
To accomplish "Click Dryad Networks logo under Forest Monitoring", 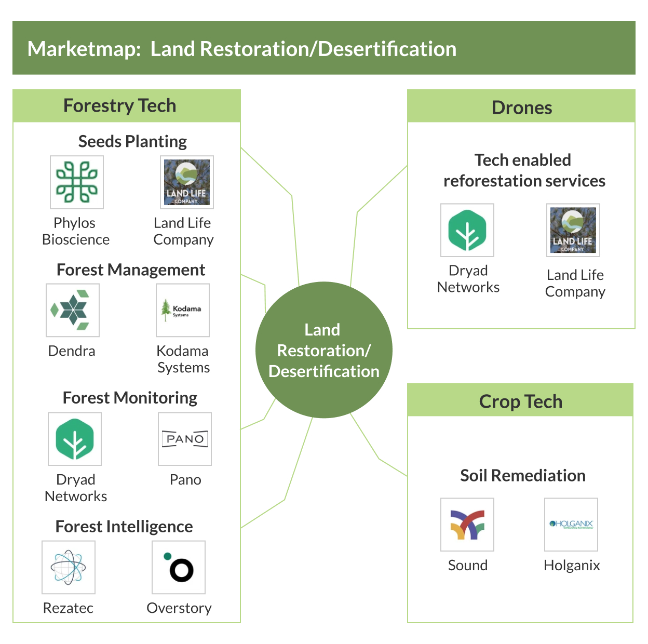I will pyautogui.click(x=75, y=439).
